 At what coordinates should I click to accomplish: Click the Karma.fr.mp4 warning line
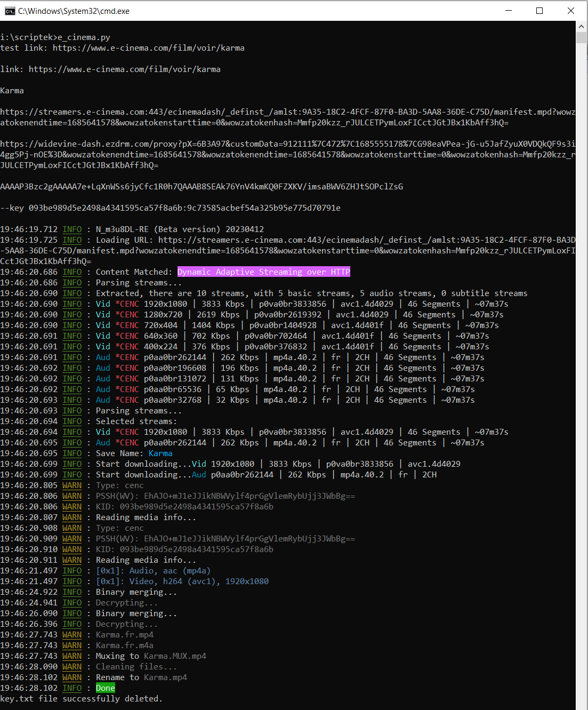coord(77,635)
